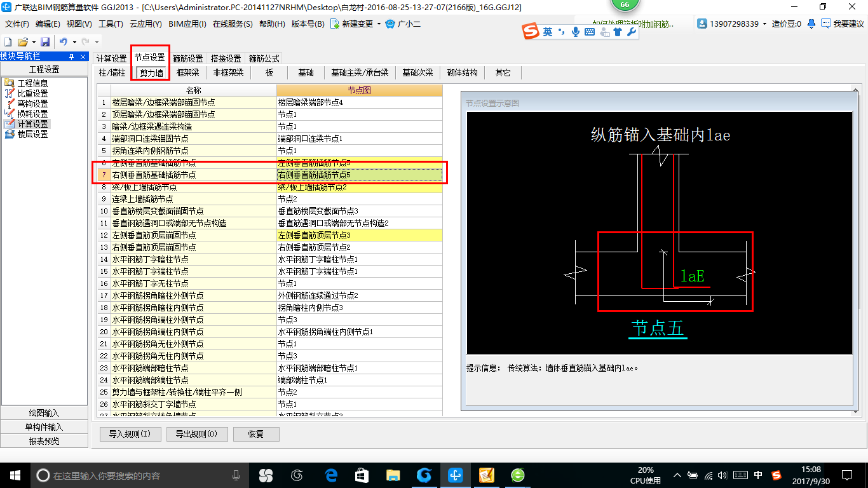Click the Sogou input S logo

[x=531, y=31]
